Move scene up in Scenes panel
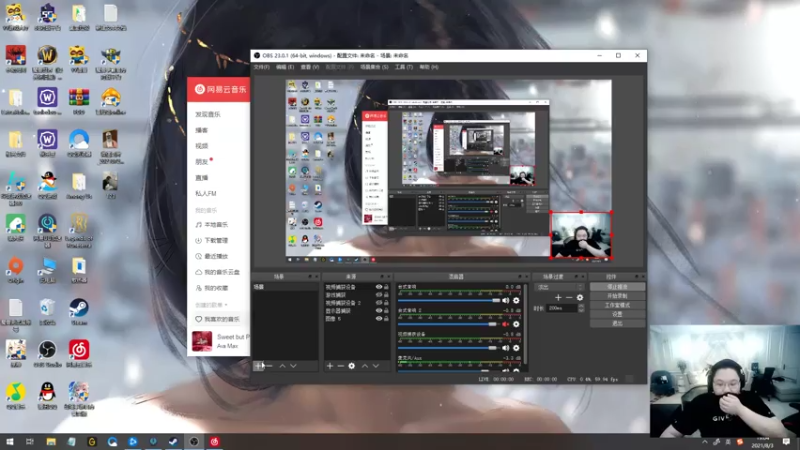The width and height of the screenshot is (800, 450). [x=282, y=366]
